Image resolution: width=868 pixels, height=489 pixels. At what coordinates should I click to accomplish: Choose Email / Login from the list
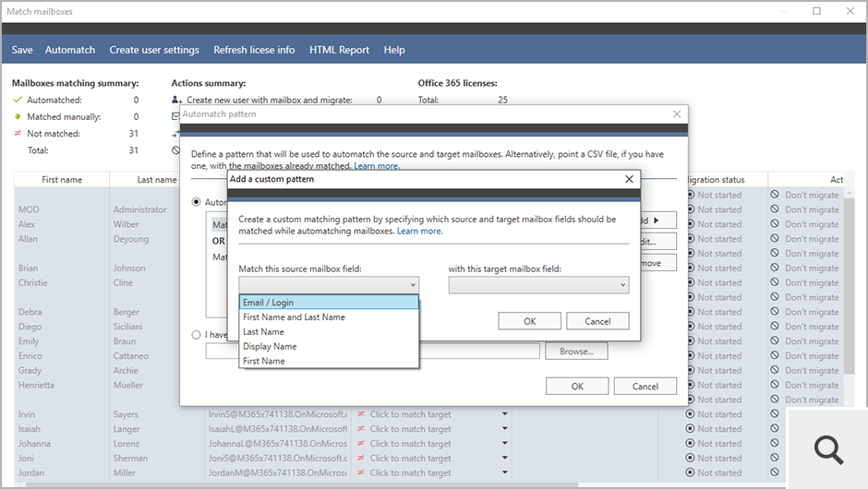click(x=329, y=302)
